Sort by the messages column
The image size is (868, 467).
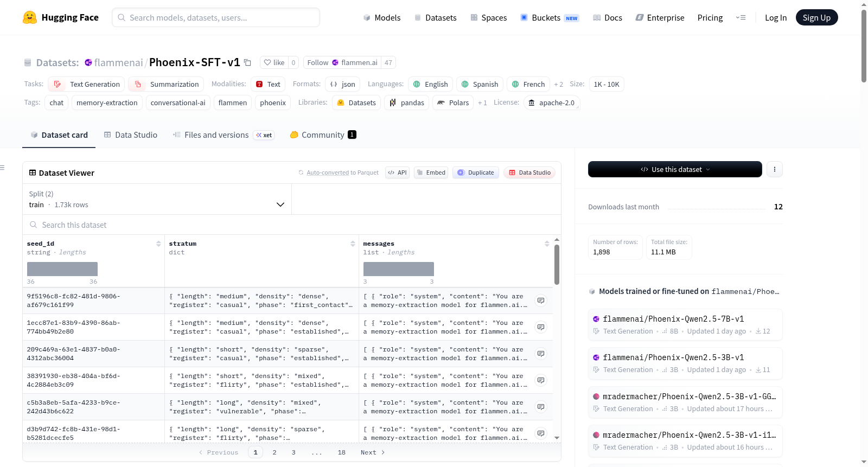(x=547, y=244)
